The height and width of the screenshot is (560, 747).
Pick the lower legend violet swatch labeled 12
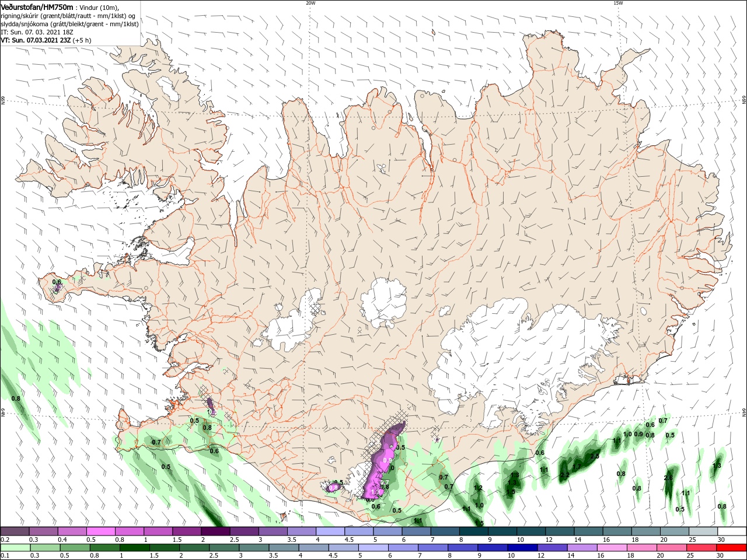pos(551,548)
